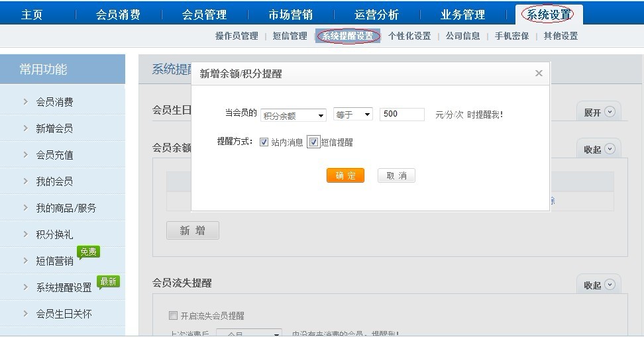The height and width of the screenshot is (337, 644).
Task: Uncheck the 短信提醒 checkbox
Action: pyautogui.click(x=314, y=142)
